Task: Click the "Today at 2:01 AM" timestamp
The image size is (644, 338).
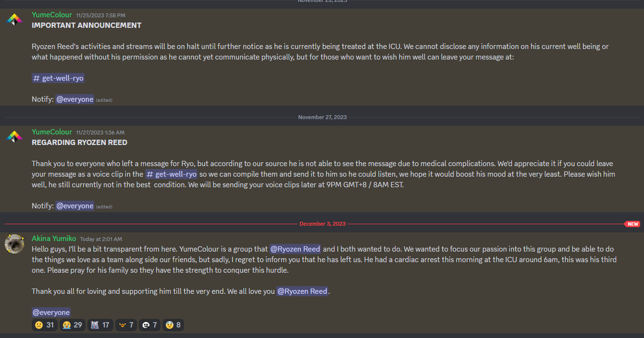Action: click(x=101, y=239)
